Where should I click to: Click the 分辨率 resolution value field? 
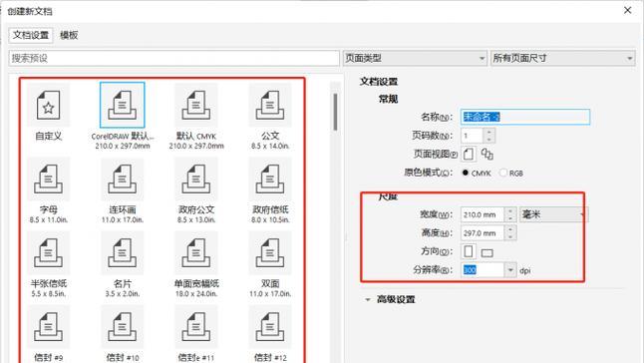click(x=483, y=270)
